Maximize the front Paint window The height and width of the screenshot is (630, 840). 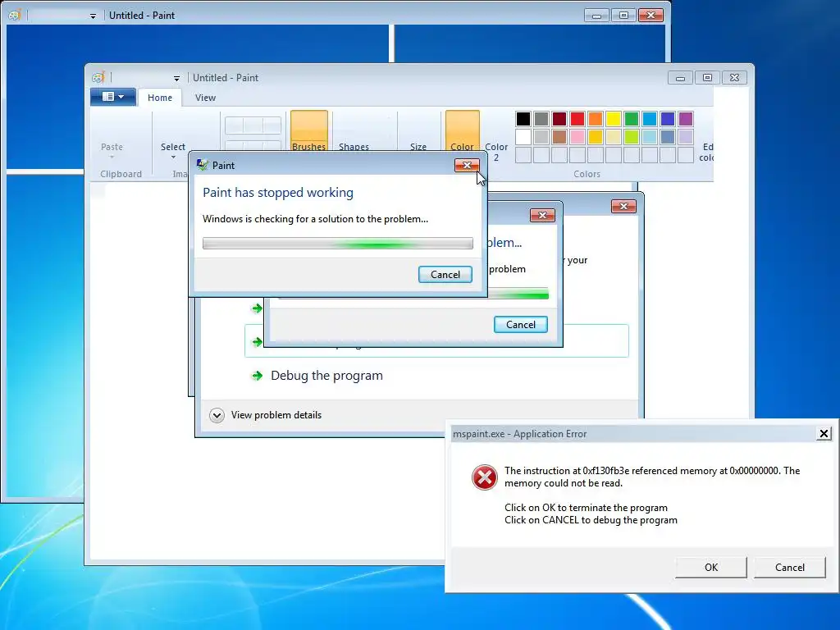point(707,78)
